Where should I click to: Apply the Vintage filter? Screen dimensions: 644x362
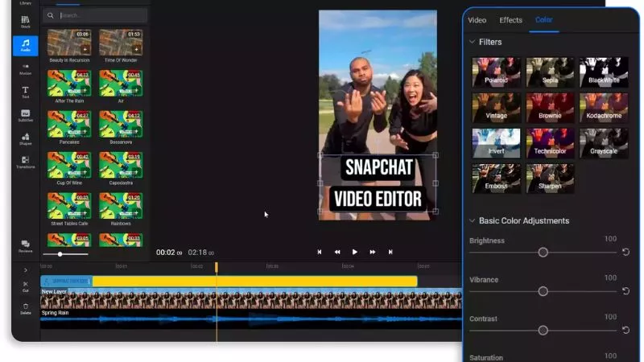[x=496, y=108]
